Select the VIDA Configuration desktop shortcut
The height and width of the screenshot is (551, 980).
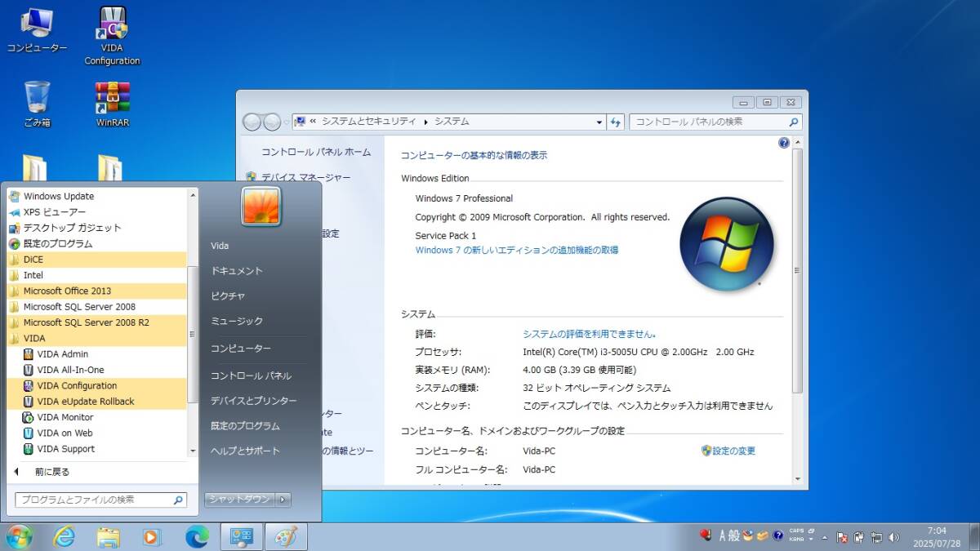pyautogui.click(x=112, y=37)
